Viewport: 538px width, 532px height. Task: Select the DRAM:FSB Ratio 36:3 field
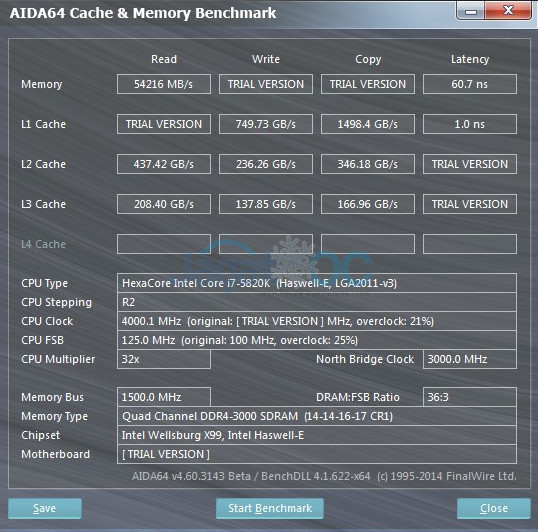pyautogui.click(x=470, y=397)
